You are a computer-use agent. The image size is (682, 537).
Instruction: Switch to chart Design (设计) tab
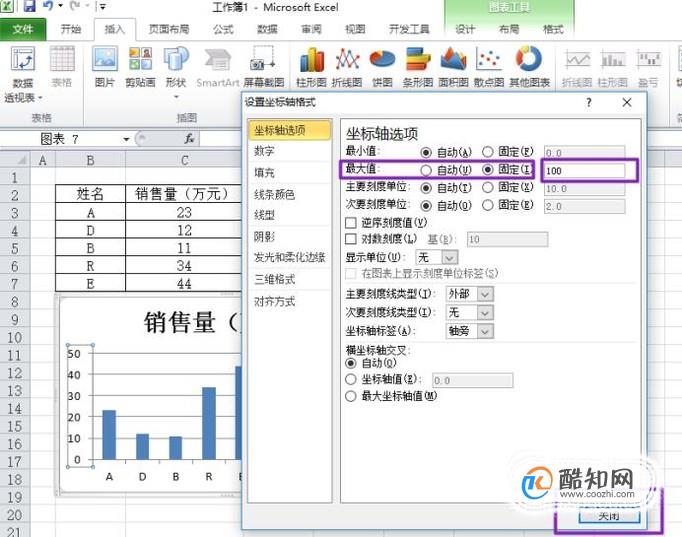coord(465,29)
